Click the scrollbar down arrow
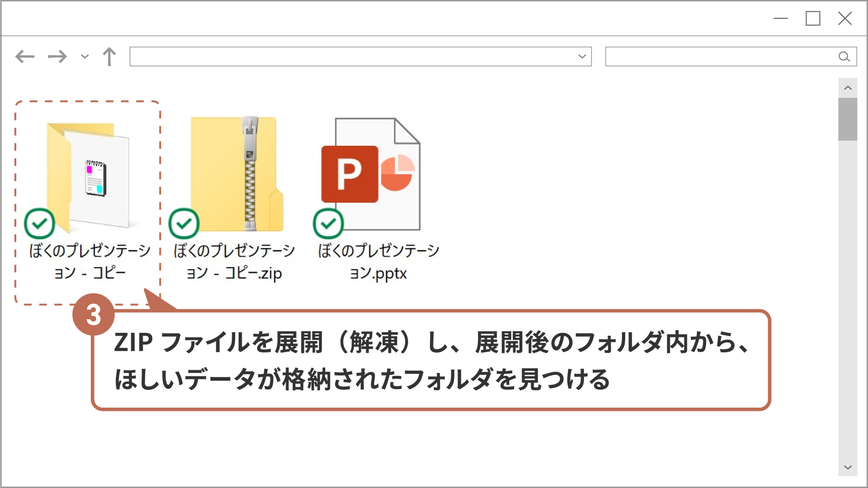868x488 pixels. (848, 468)
